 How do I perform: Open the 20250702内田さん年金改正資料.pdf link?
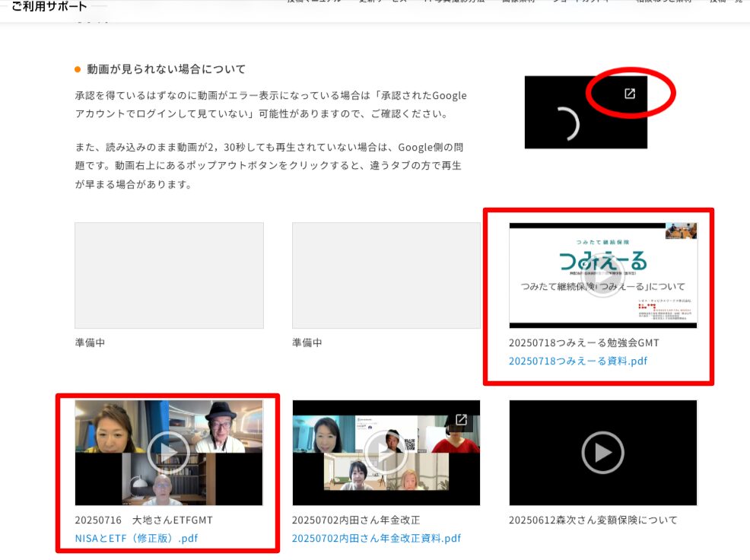point(377,539)
